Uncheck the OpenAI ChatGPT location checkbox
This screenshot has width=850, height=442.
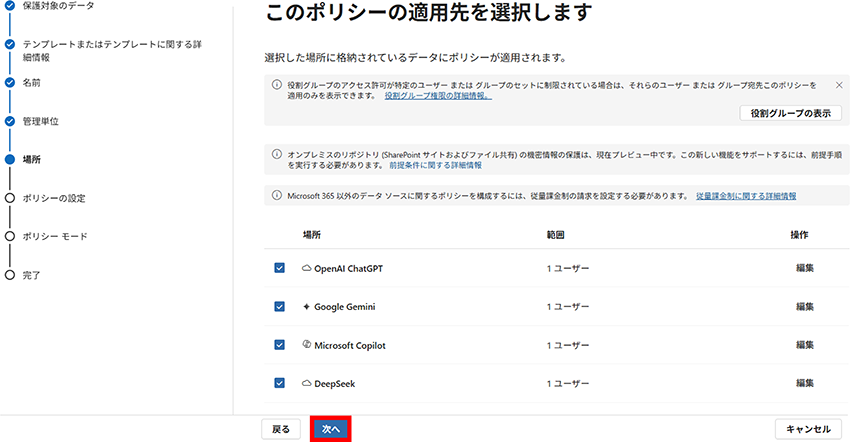(x=279, y=268)
